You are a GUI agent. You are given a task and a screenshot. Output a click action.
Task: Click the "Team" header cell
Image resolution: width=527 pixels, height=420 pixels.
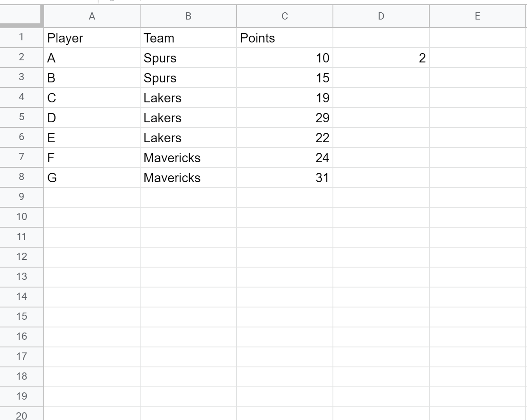tap(188, 38)
